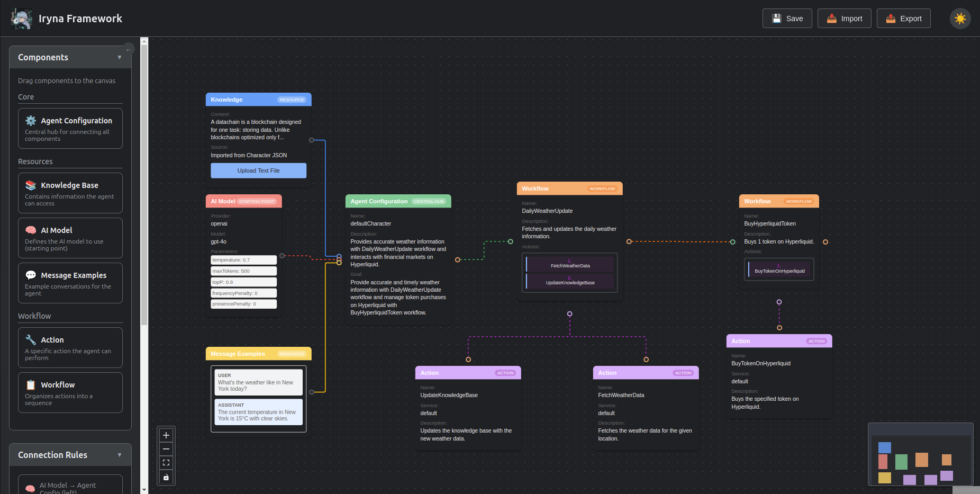The image size is (980, 494).
Task: Click the FetchWeatherData action's top handle
Action: pyautogui.click(x=646, y=360)
